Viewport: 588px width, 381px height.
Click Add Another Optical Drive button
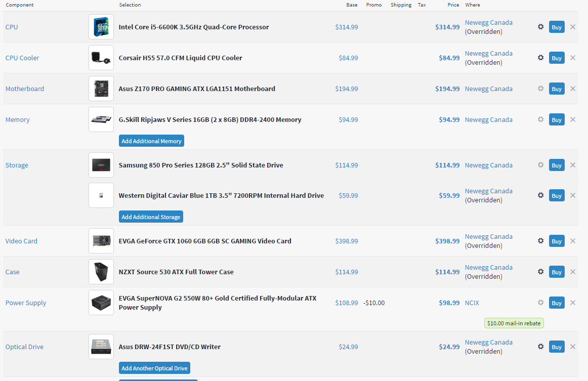click(x=154, y=368)
